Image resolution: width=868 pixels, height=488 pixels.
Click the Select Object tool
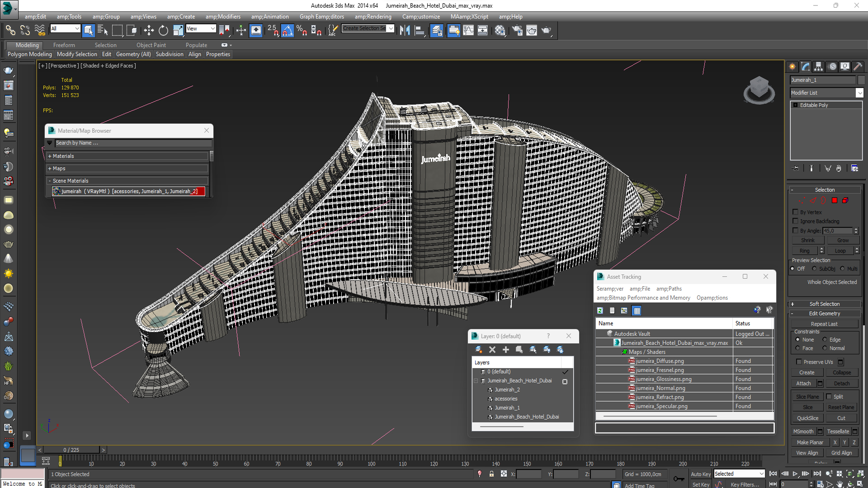pyautogui.click(x=89, y=30)
